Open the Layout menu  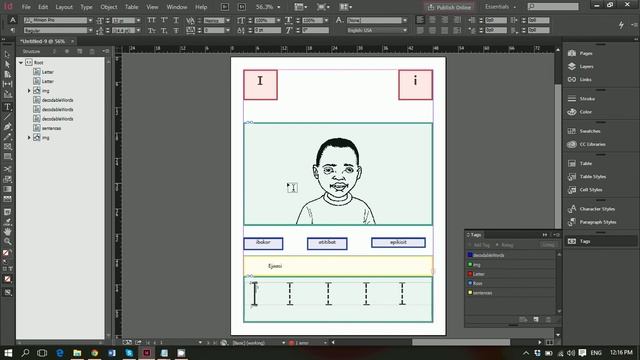[64, 7]
